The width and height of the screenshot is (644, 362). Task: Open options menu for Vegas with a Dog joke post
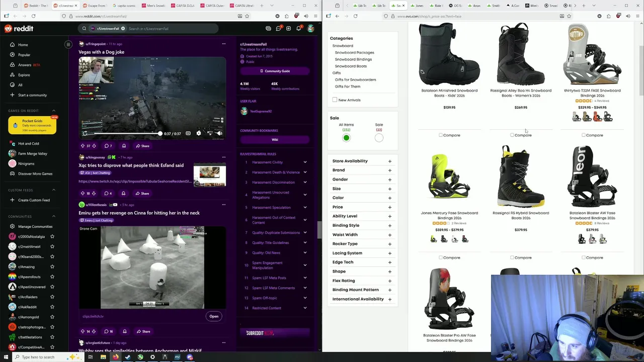[x=224, y=44]
